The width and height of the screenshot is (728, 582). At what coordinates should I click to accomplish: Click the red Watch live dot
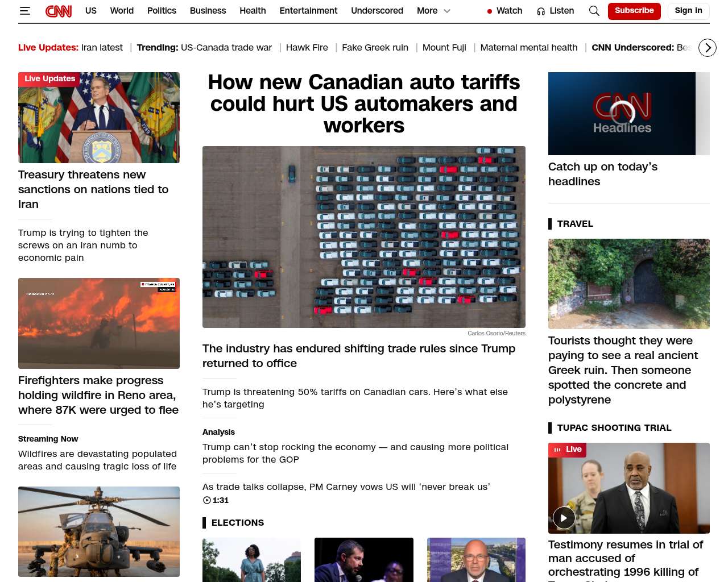[x=490, y=11]
